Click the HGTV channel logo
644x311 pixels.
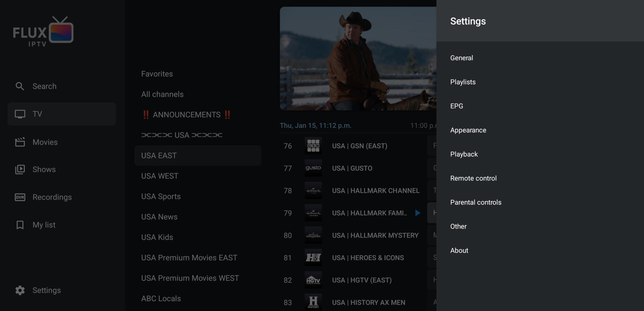tap(313, 280)
